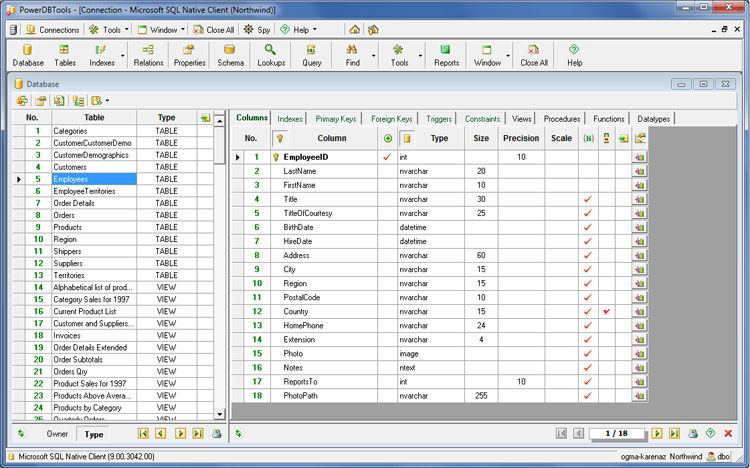
Task: Open the Database toolbar button
Action: (x=28, y=55)
